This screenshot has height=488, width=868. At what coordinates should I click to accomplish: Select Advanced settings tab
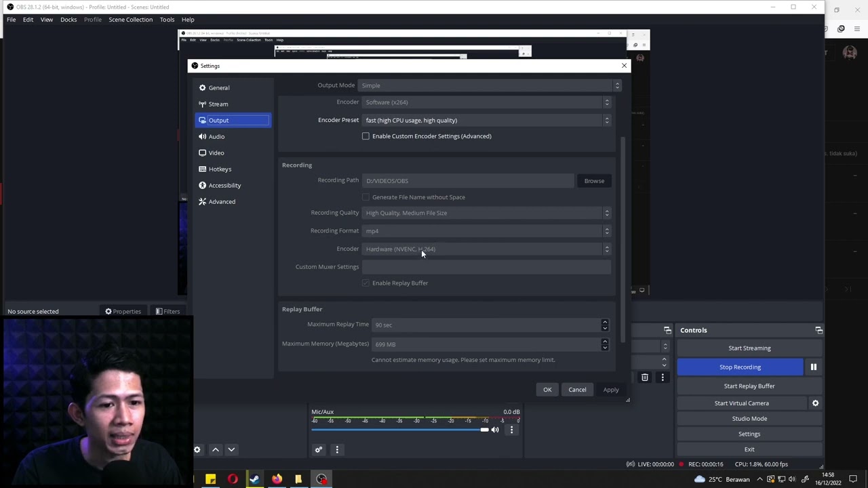[233, 201]
